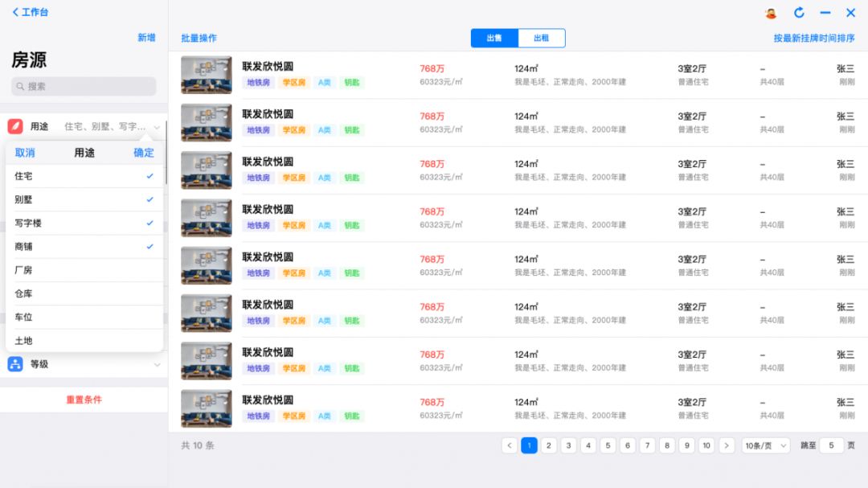This screenshot has height=488, width=868.
Task: Expand the 等级 filter dropdown
Action: pyautogui.click(x=158, y=364)
